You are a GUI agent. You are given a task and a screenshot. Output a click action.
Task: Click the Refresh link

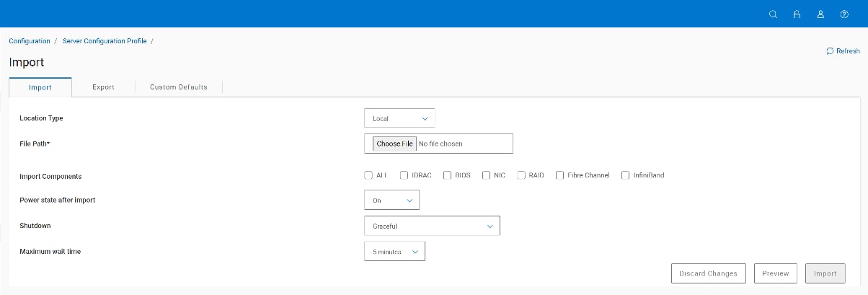tap(843, 51)
